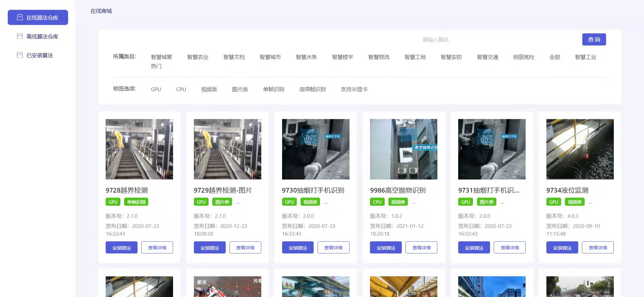Choose the 视频类 tag option in filters
This screenshot has width=644, height=297.
coord(209,89)
